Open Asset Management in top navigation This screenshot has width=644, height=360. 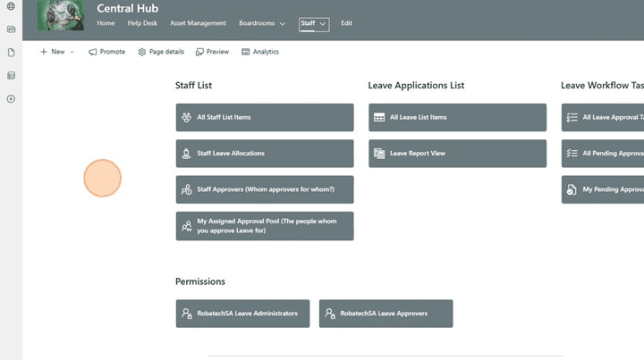[x=197, y=23]
